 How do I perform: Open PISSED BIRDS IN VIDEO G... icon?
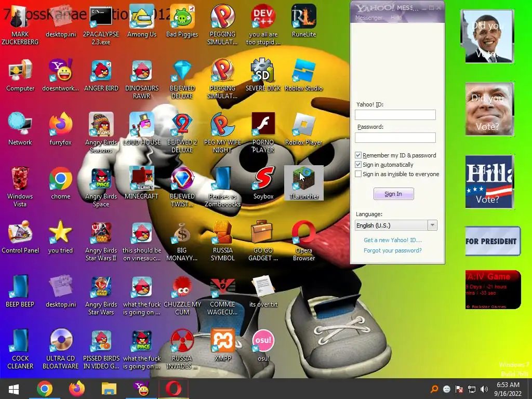101,349
